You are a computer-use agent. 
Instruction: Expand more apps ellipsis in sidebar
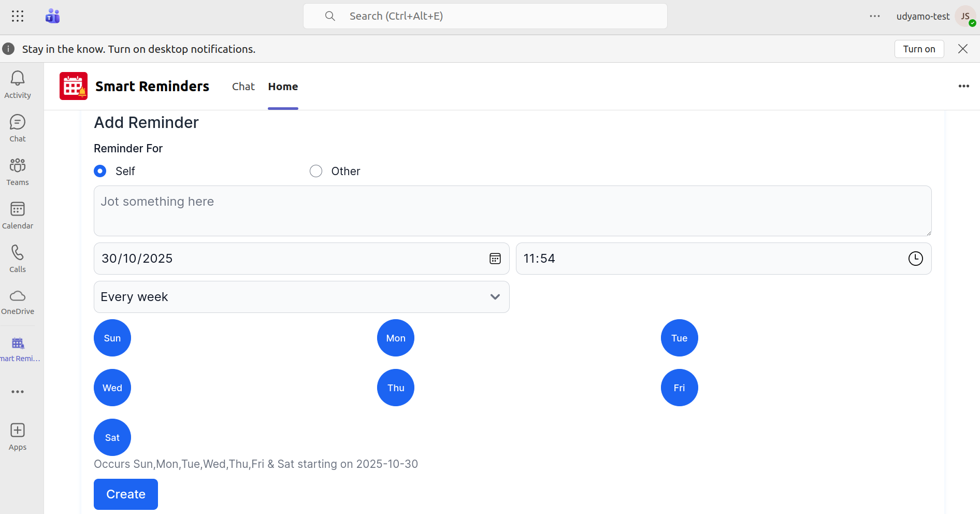coord(18,392)
